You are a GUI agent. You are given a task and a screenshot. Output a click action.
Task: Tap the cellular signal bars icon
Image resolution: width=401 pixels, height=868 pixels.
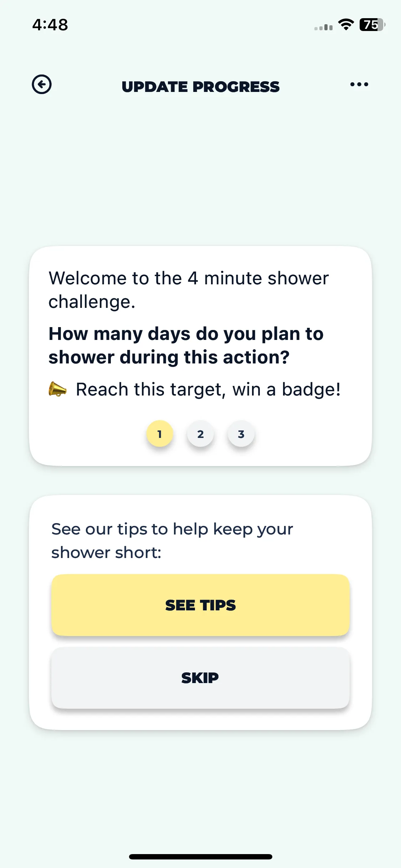click(x=323, y=27)
